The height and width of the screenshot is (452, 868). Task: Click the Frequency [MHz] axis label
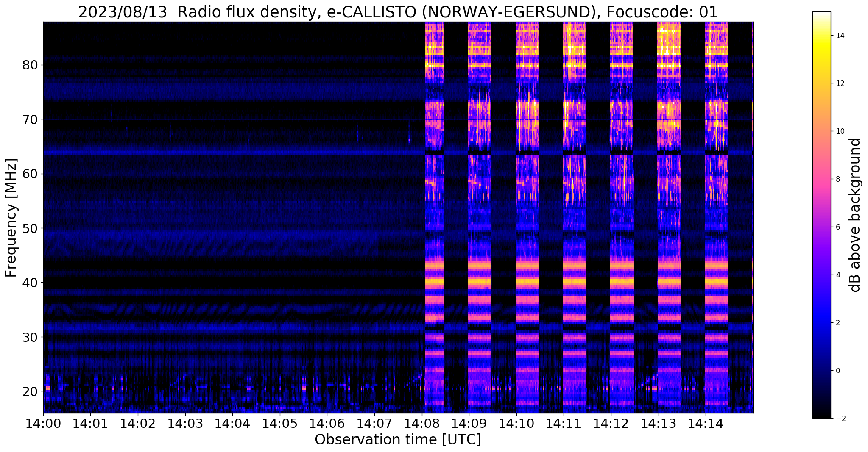[11, 218]
